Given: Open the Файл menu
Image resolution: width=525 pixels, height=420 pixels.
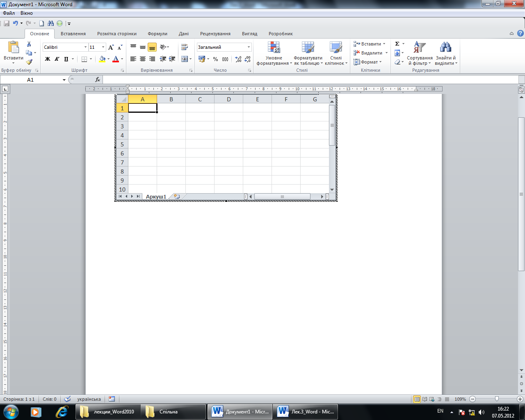Looking at the screenshot, I should click(9, 13).
